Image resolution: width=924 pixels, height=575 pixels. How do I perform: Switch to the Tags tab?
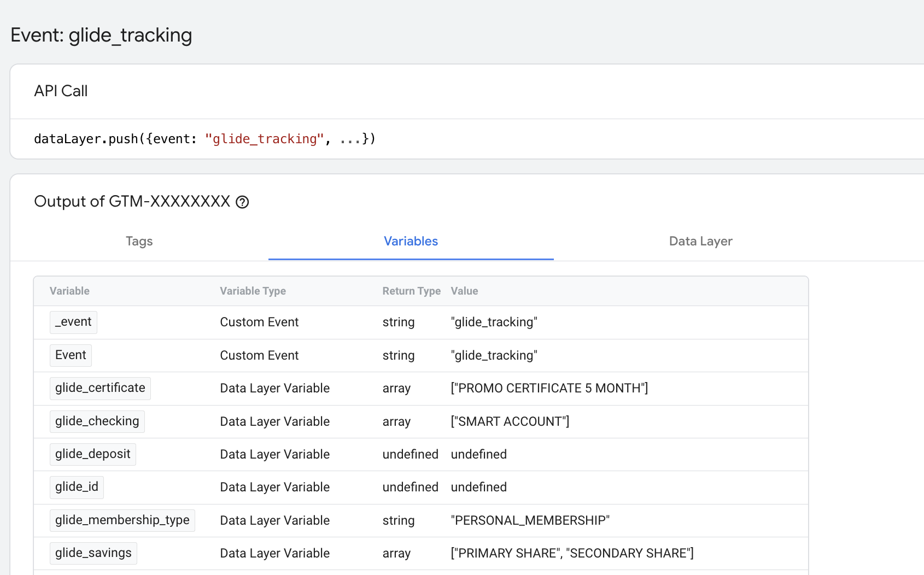tap(139, 241)
